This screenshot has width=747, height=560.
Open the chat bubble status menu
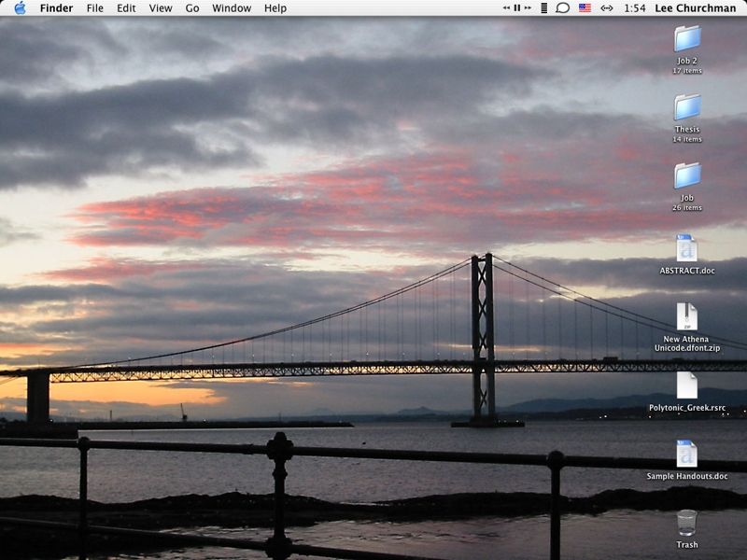click(563, 8)
